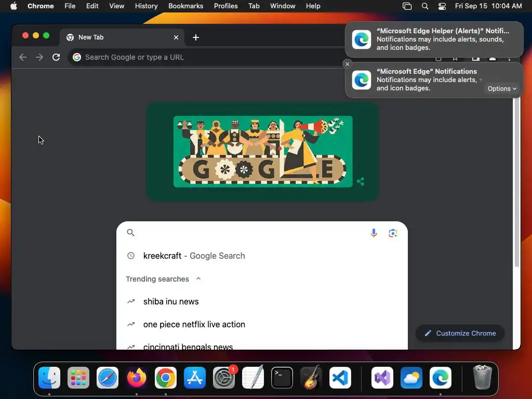This screenshot has height=399, width=532.
Task: Select the New Tab tab
Action: 122,37
